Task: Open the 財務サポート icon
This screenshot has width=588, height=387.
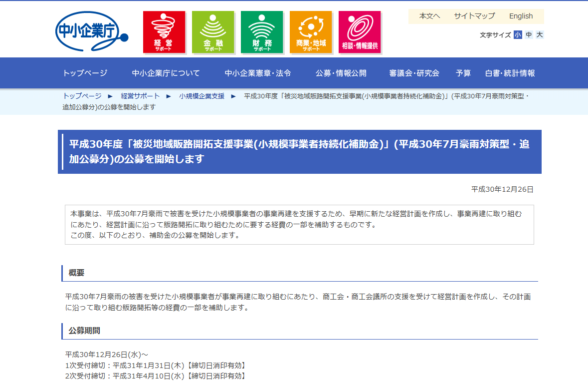Action: [x=262, y=32]
